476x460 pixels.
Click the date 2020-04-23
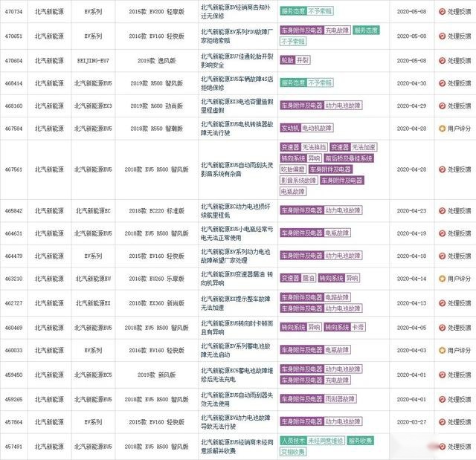[x=411, y=211]
